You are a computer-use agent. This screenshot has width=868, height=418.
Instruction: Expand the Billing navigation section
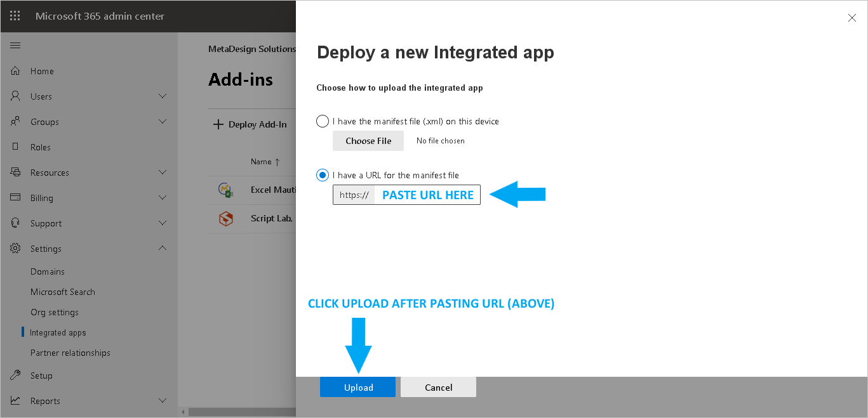point(163,198)
